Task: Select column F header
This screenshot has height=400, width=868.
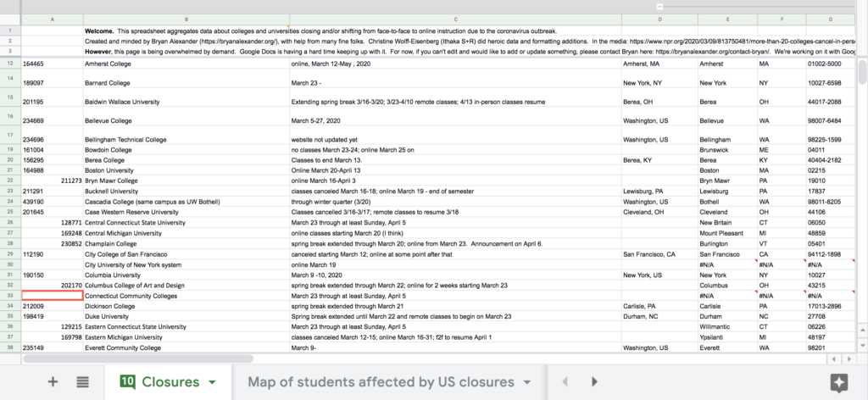Action: point(782,19)
